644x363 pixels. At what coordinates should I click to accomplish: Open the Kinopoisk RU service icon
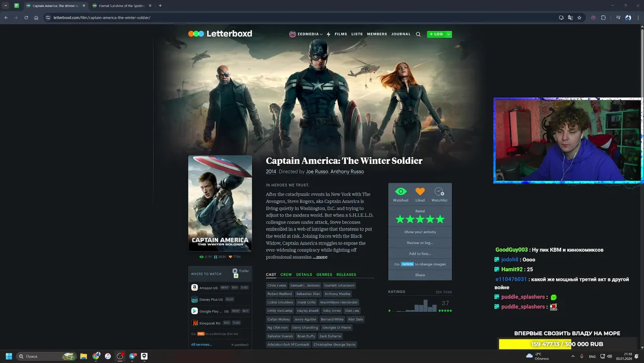[x=194, y=323]
